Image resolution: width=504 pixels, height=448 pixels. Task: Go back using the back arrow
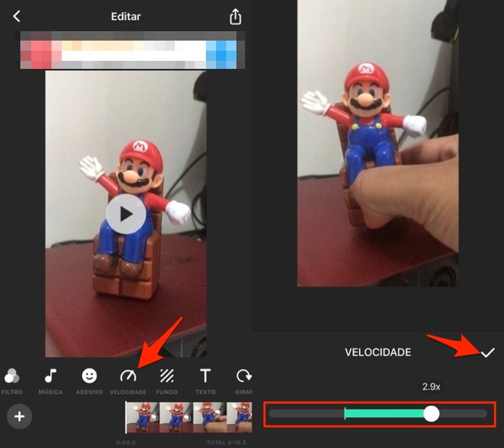point(17,16)
